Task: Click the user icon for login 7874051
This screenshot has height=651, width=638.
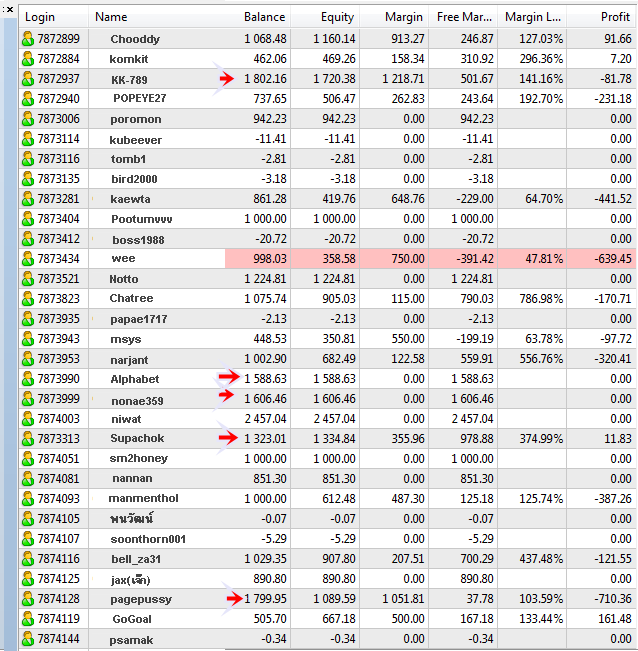Action: 28,459
